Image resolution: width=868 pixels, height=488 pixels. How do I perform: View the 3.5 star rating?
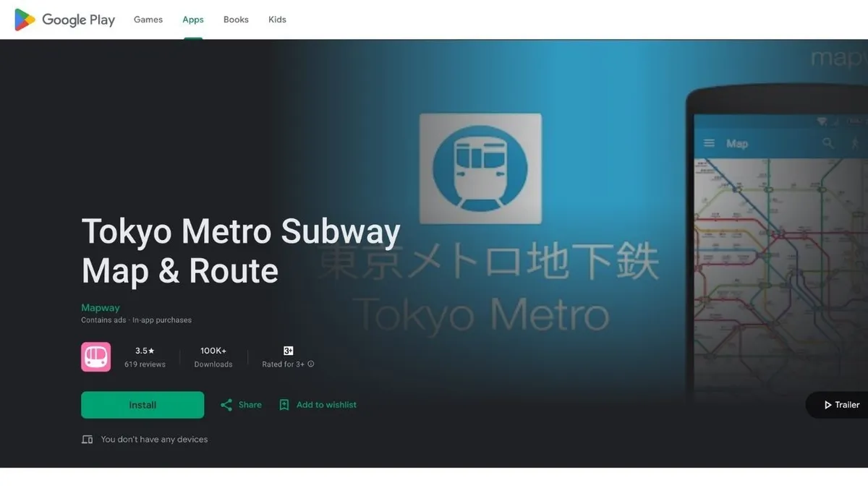145,351
